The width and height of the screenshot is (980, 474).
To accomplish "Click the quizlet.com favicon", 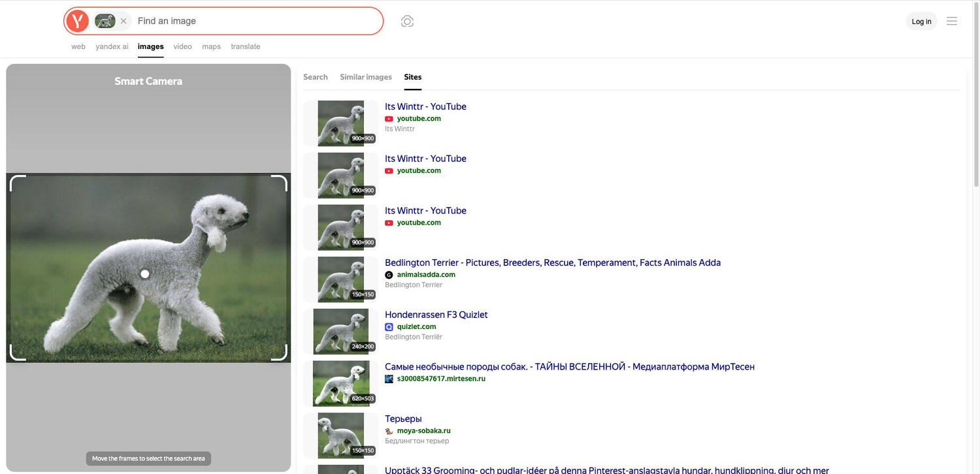I will coord(389,327).
